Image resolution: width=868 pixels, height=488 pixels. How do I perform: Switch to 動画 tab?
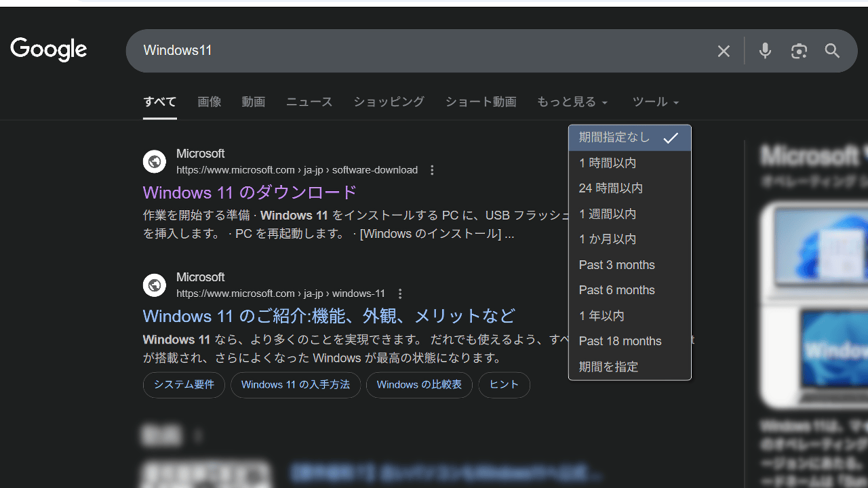coord(254,102)
